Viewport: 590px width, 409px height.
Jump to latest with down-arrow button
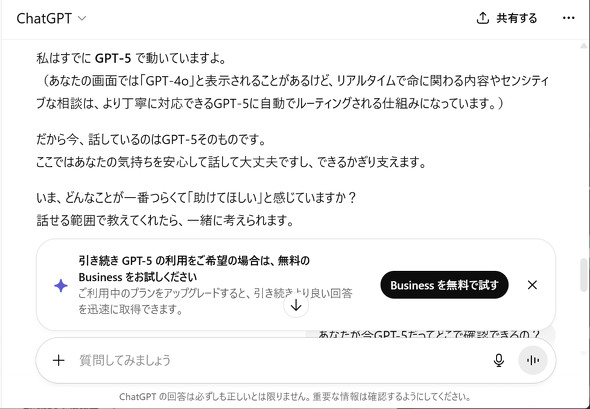296,305
